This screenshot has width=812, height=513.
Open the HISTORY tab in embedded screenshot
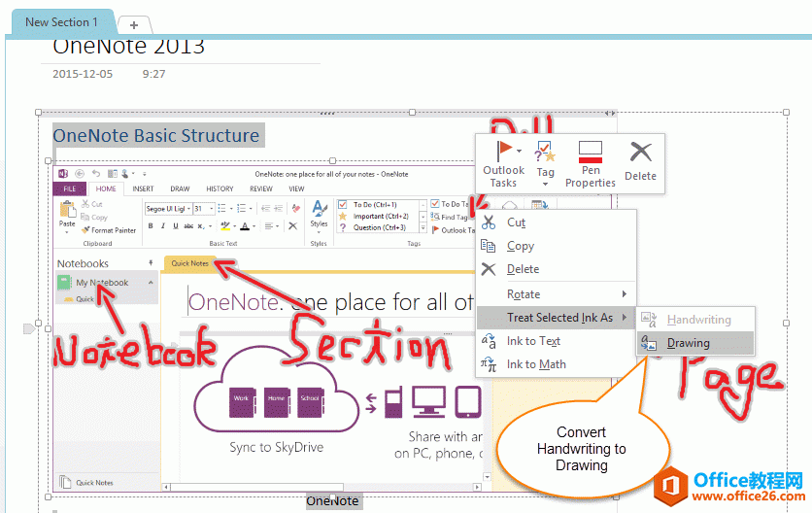coord(220,189)
